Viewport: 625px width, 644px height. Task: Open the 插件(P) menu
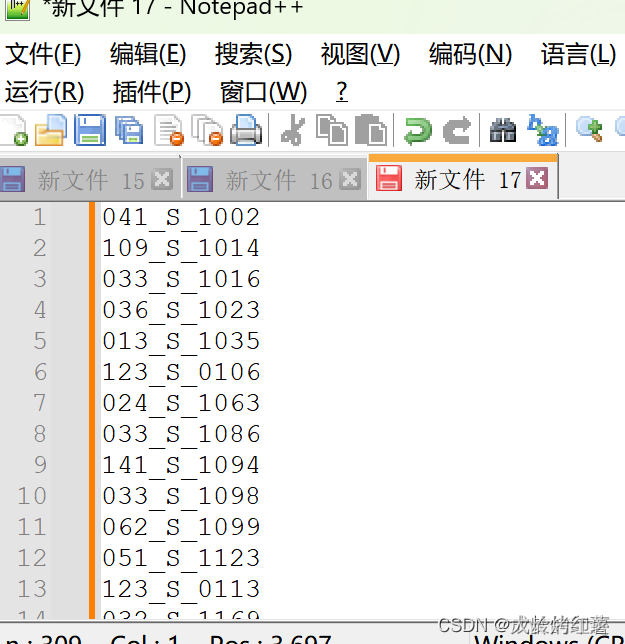pyautogui.click(x=152, y=92)
